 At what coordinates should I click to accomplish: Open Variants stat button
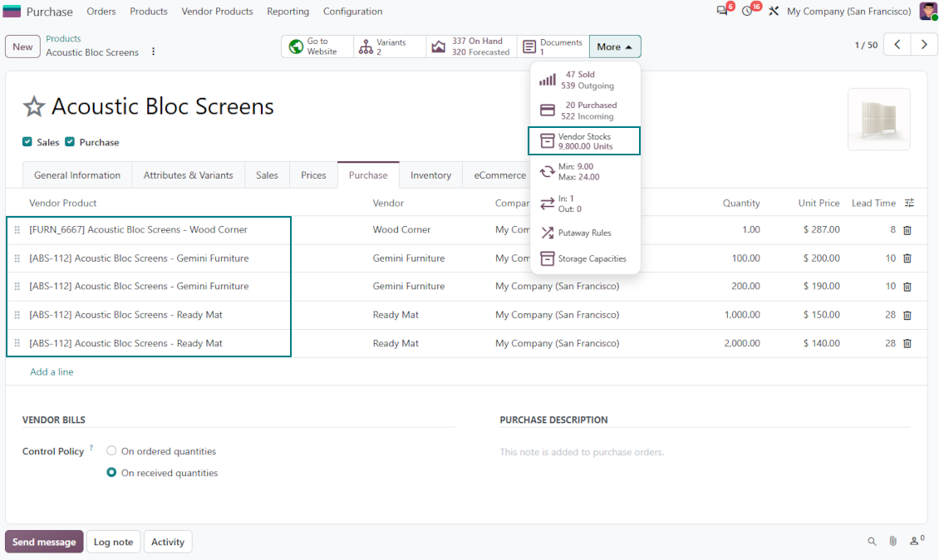coord(390,47)
